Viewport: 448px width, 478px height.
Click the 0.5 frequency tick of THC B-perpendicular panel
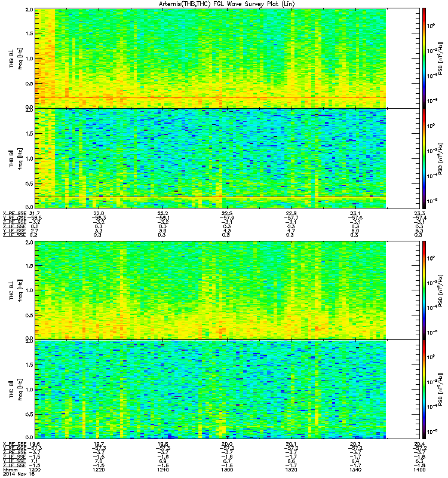[29, 315]
